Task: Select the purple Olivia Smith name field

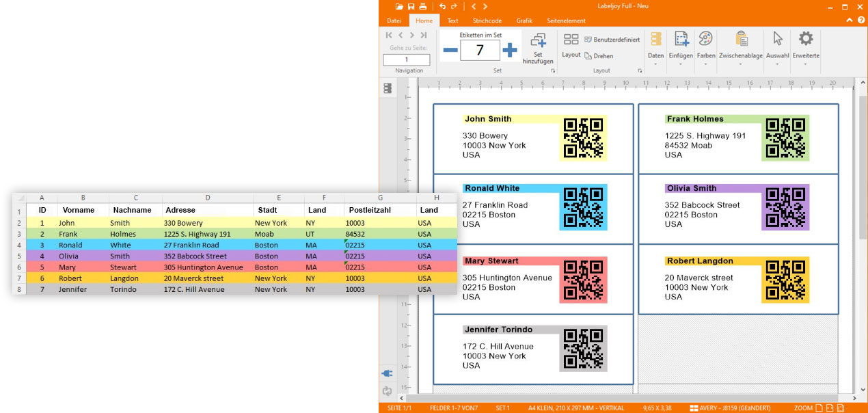Action: coord(714,188)
